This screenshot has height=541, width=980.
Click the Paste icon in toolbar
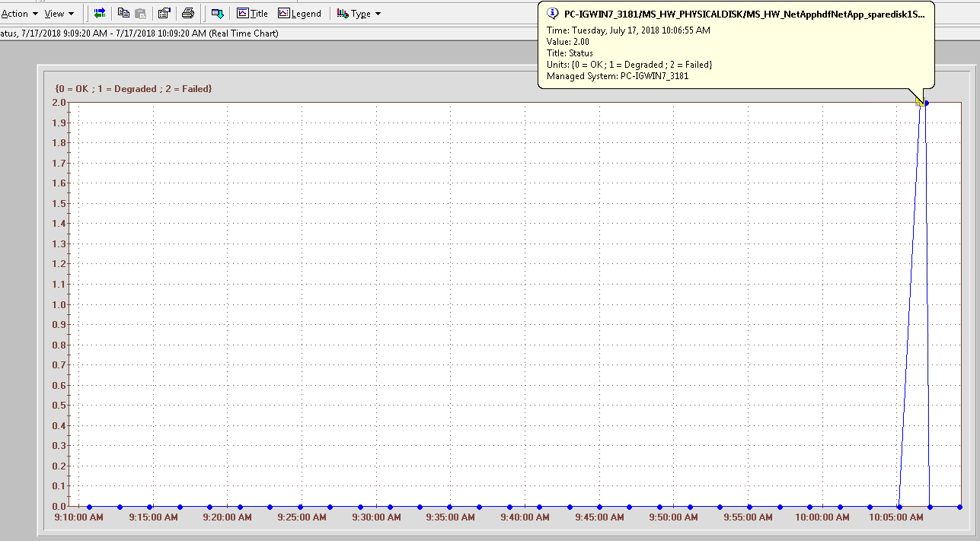click(141, 14)
